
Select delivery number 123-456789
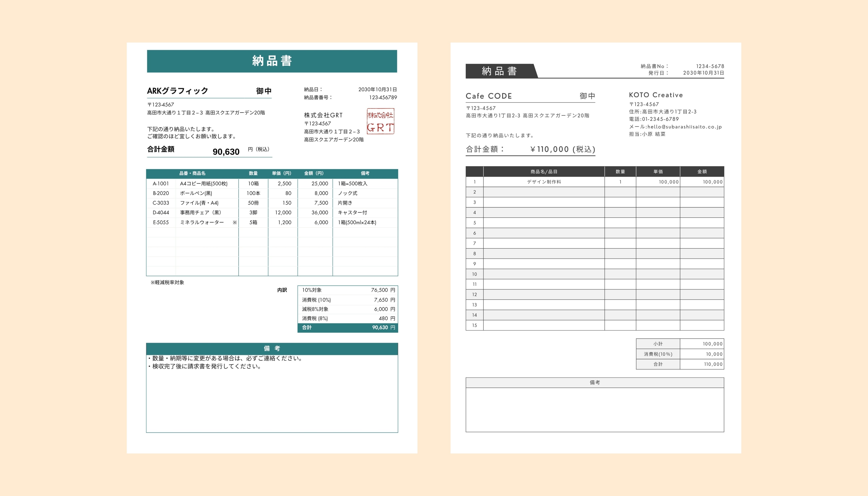point(383,97)
